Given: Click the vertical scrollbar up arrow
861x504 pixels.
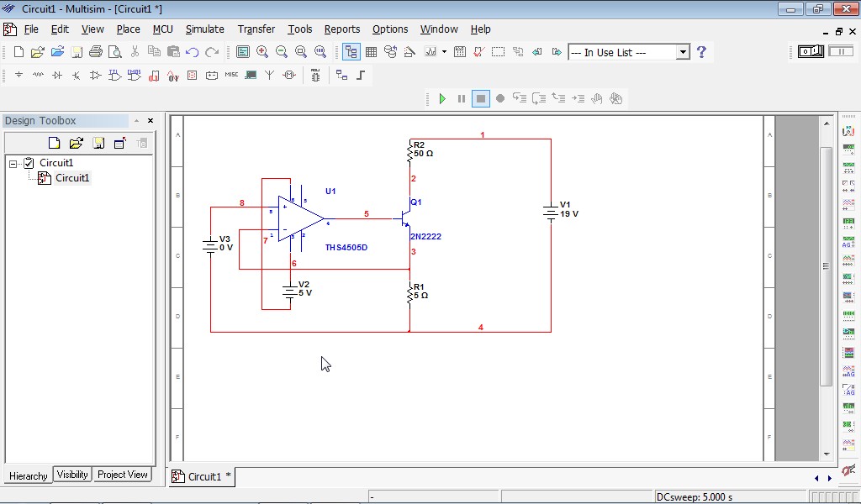Looking at the screenshot, I should [x=827, y=124].
